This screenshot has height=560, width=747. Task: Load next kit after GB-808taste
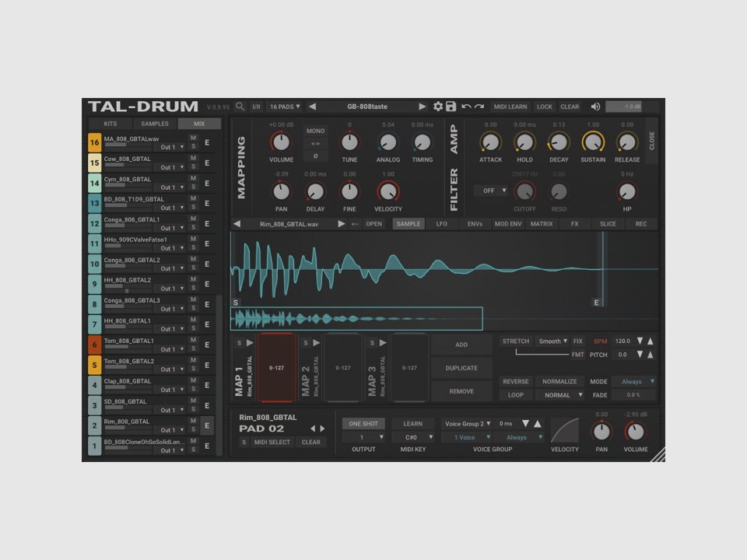[x=422, y=107]
